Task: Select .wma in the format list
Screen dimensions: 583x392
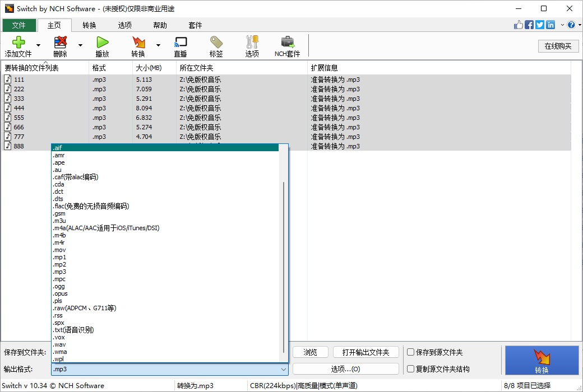Action: [x=165, y=352]
